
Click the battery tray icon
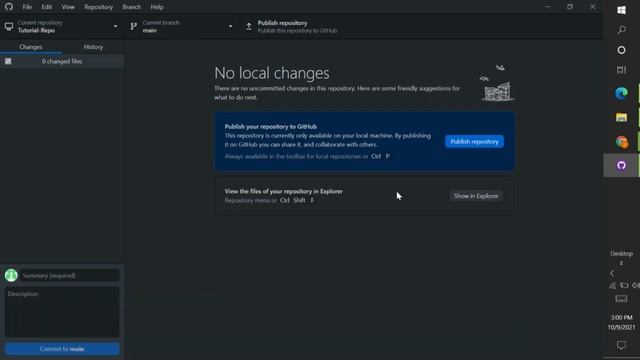624,285
